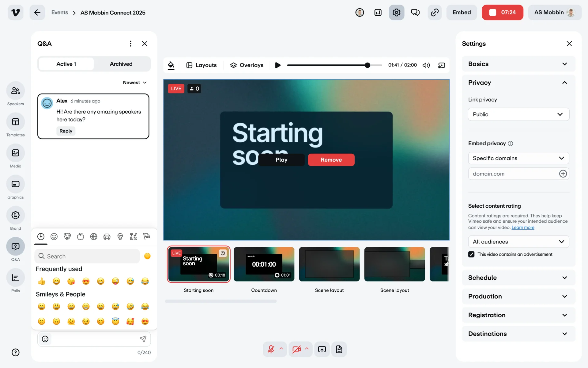Open the Overlays menu
The image size is (588, 368).
click(247, 65)
